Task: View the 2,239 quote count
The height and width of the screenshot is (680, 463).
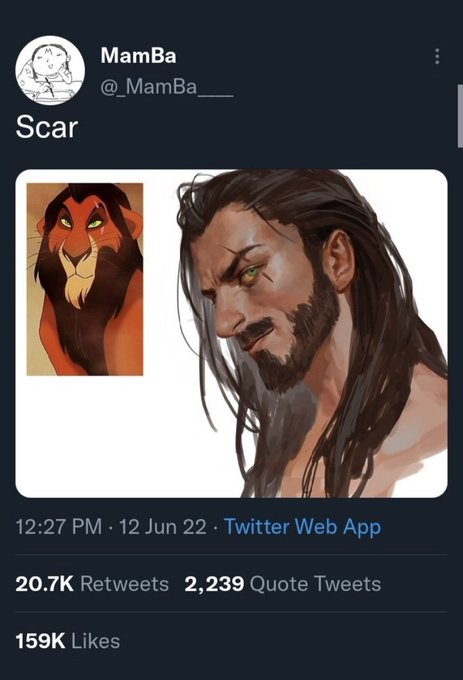Action: [x=214, y=584]
